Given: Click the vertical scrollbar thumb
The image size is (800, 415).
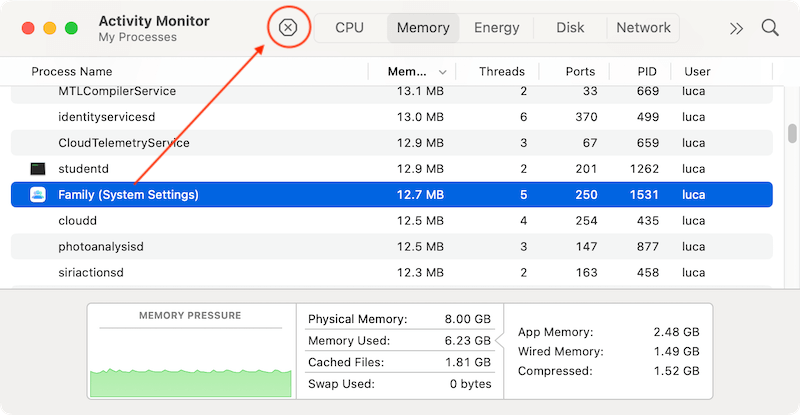Looking at the screenshot, I should (x=792, y=133).
